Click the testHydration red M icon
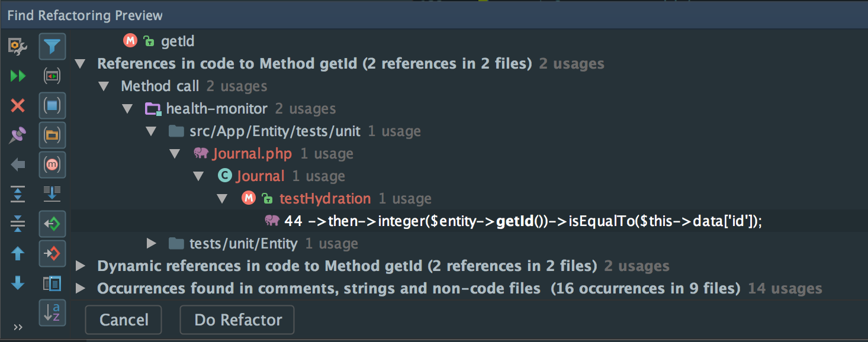The width and height of the screenshot is (868, 342). pyautogui.click(x=249, y=198)
